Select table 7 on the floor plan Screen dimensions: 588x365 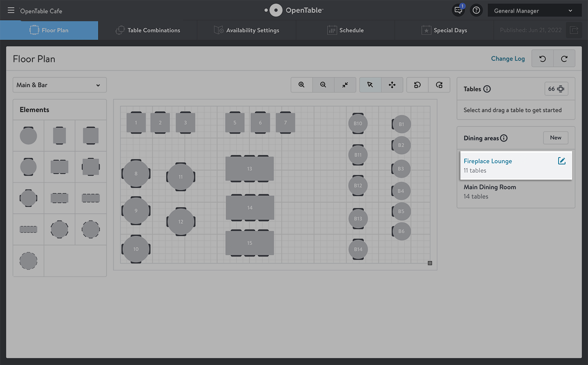[285, 122]
